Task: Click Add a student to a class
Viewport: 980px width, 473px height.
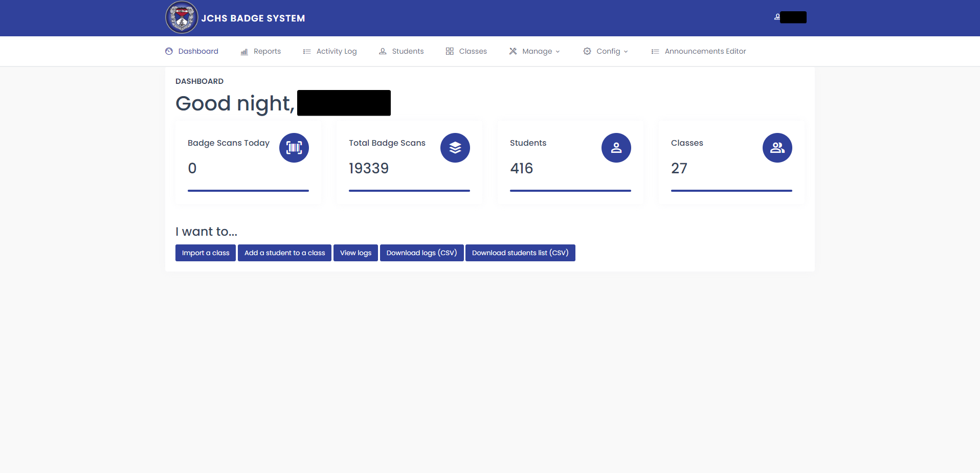Action: point(284,253)
